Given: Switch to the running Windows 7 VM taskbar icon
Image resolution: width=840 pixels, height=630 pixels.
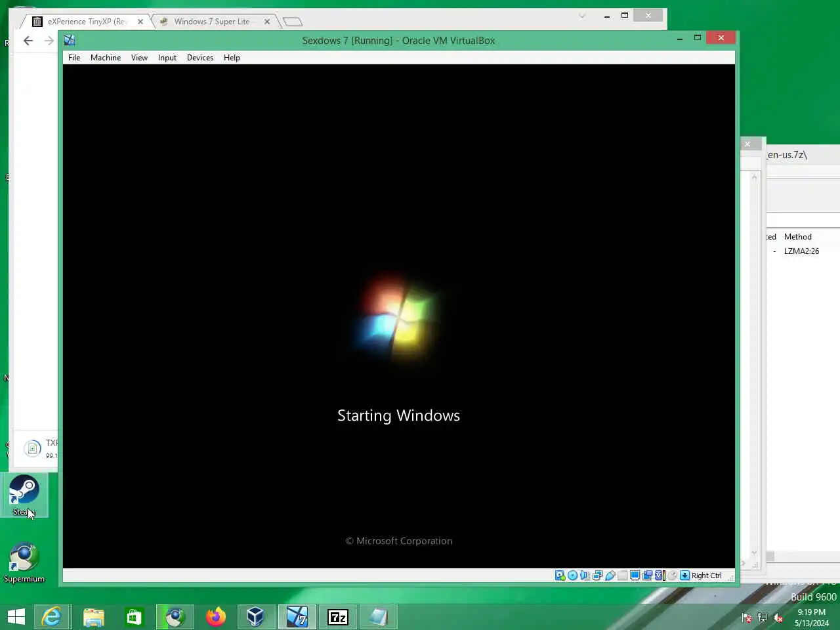Looking at the screenshot, I should (297, 617).
